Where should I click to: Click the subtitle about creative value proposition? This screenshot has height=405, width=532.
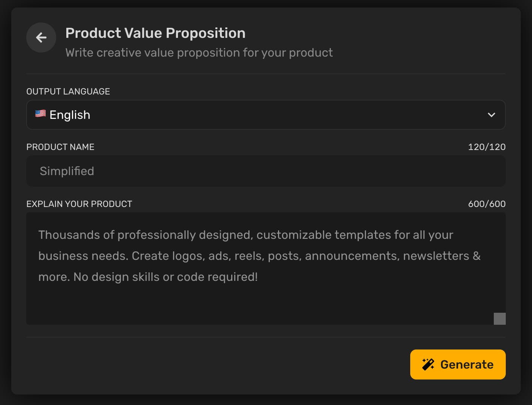tap(199, 52)
